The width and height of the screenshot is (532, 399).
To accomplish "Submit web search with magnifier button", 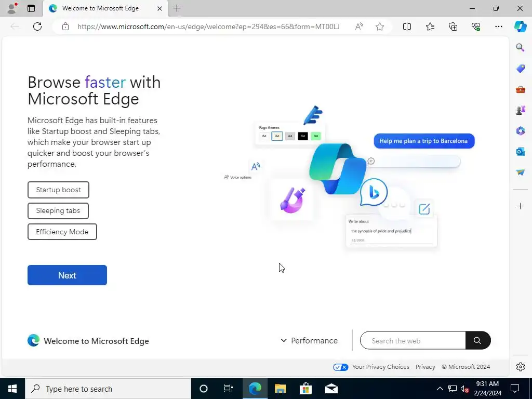I will pyautogui.click(x=478, y=341).
